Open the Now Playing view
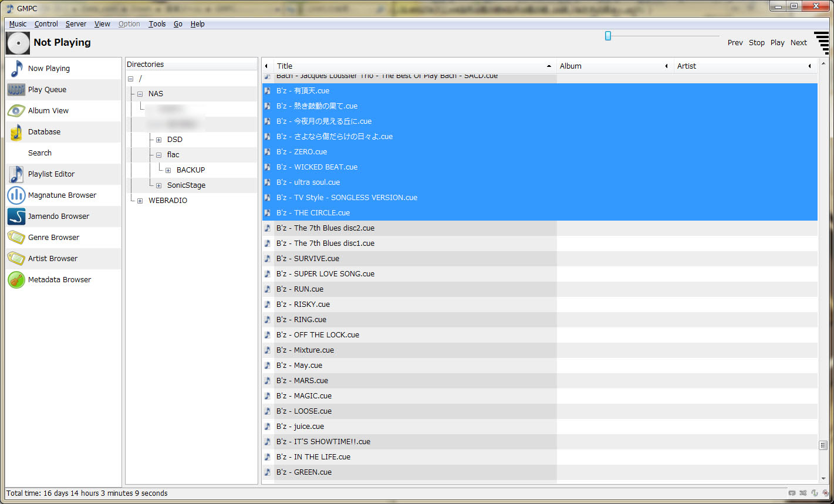This screenshot has height=504, width=834. click(63, 69)
